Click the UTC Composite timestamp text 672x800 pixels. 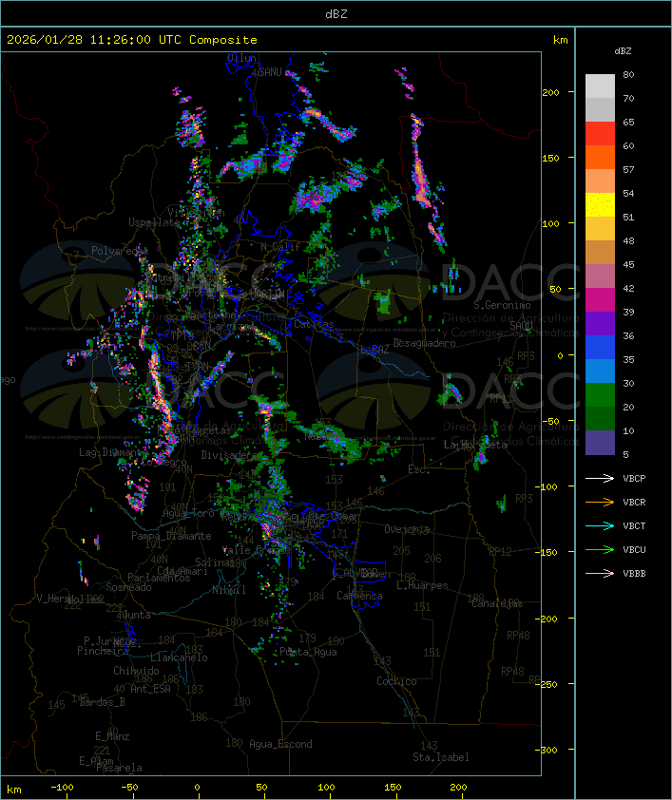[x=132, y=40]
